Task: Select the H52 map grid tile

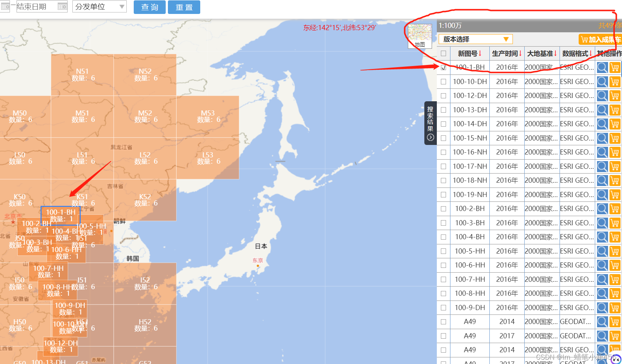Action: (145, 325)
